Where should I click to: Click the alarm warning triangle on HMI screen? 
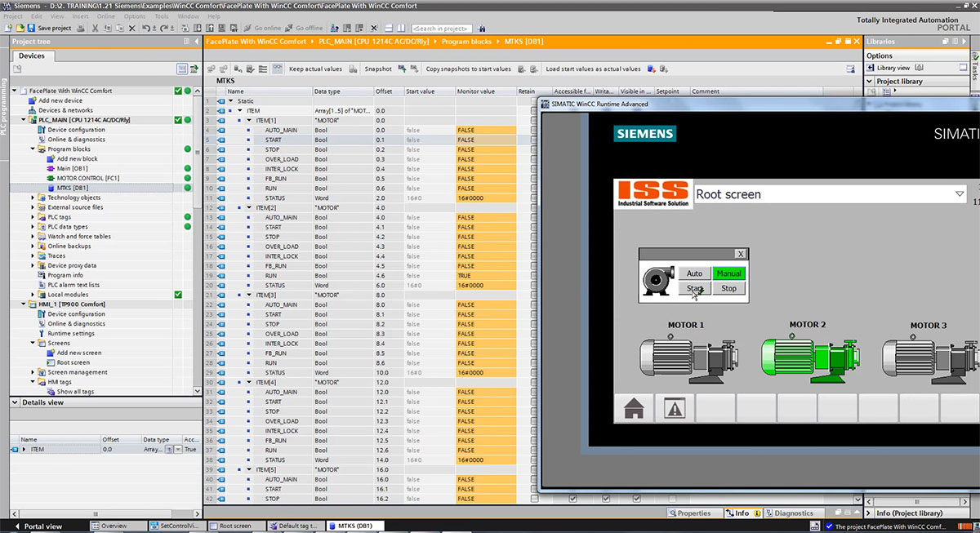[675, 409]
